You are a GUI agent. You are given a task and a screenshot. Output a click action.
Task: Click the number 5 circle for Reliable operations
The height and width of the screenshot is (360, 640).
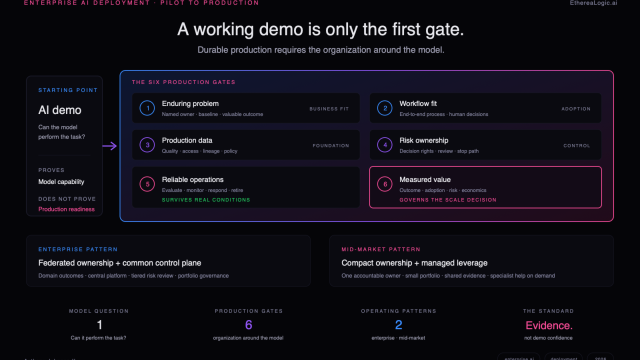147,184
